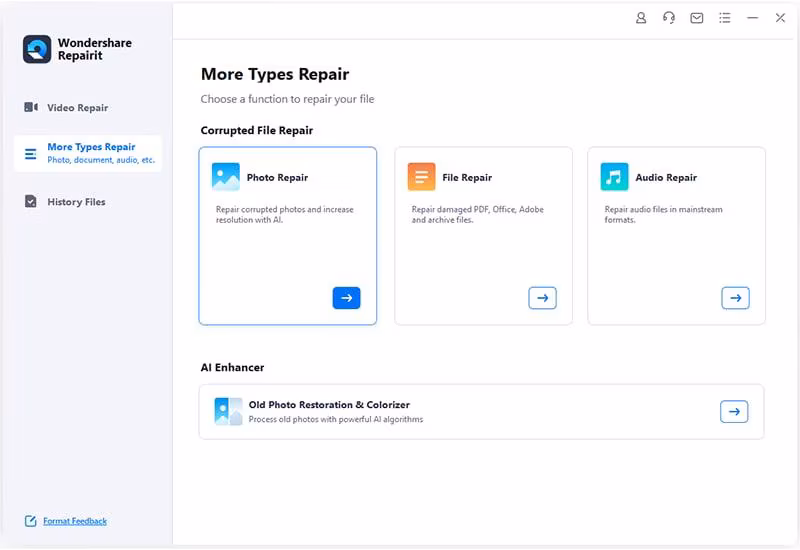The image size is (800, 550).
Task: Open Audio Repair with its arrow button
Action: [735, 298]
